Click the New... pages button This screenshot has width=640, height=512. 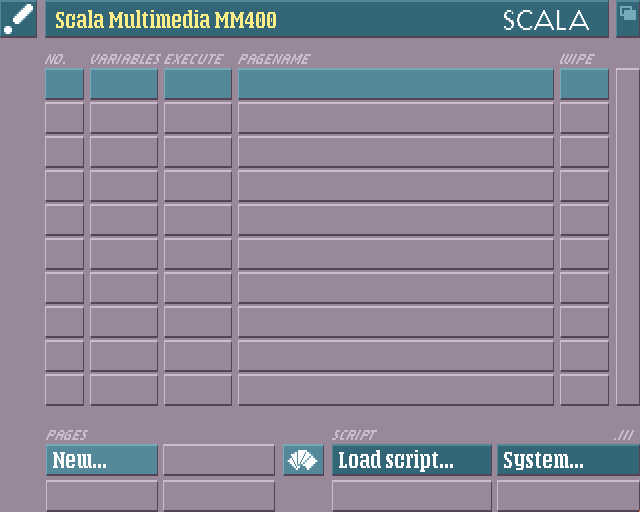click(102, 460)
